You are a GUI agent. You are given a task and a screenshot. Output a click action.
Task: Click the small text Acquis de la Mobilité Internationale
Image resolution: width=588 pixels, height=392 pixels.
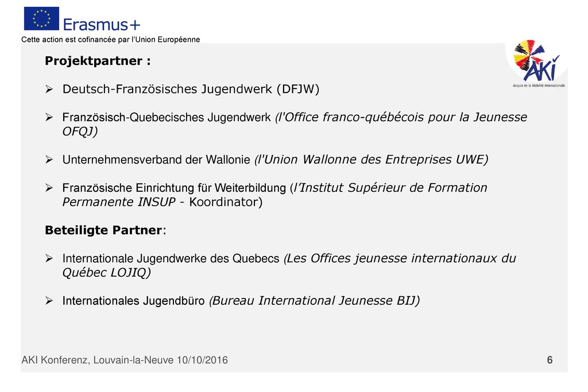click(539, 86)
